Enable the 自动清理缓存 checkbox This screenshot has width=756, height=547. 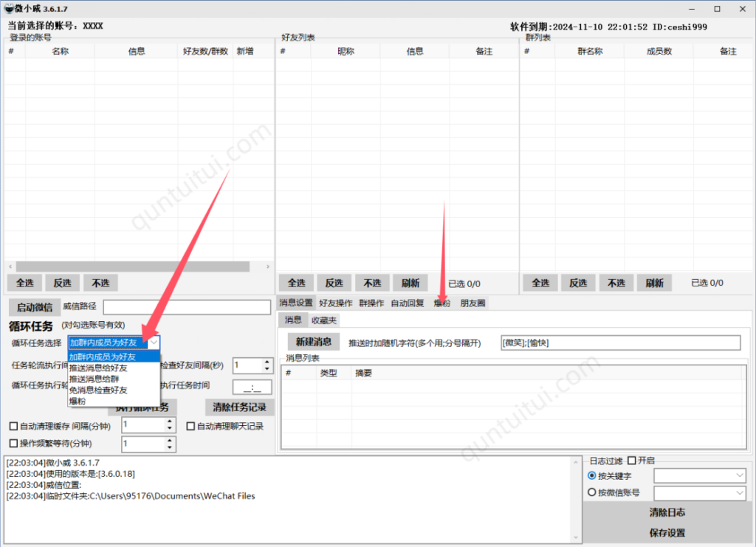[13, 425]
